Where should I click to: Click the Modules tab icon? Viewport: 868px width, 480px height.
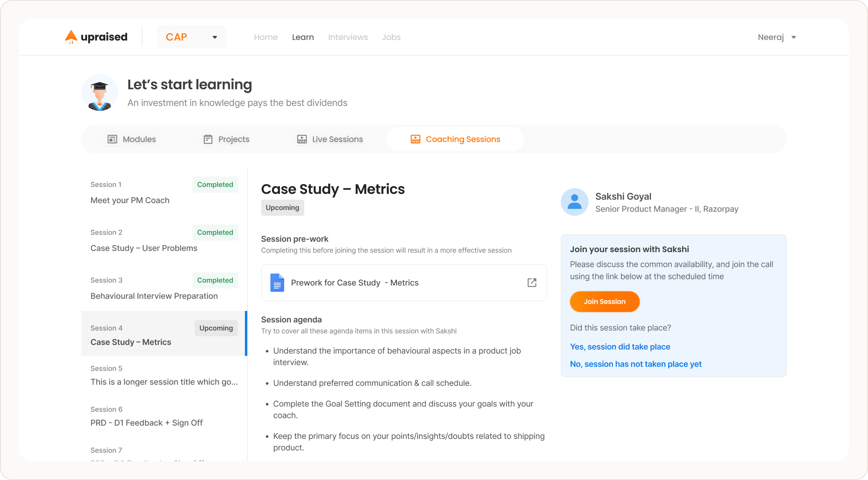[x=112, y=139]
